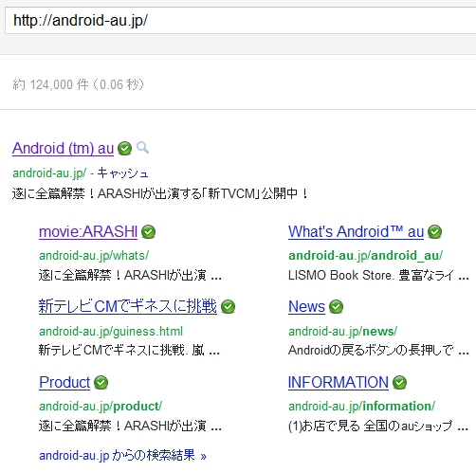
Task: Click the android-au.jp/news/ URL text
Action: pyautogui.click(x=342, y=331)
